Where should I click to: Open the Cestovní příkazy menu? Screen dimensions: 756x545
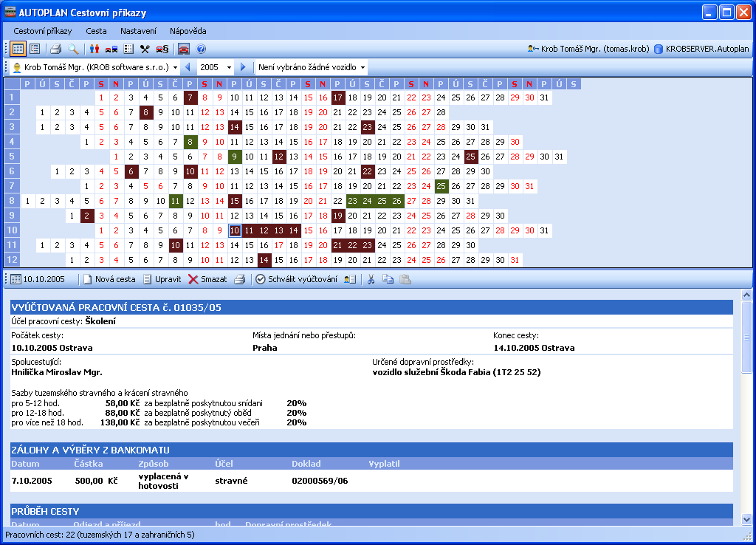coord(43,31)
